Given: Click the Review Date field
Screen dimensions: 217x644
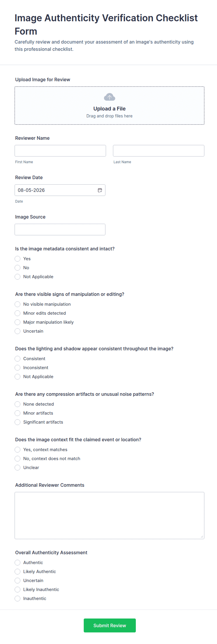Looking at the screenshot, I should pyautogui.click(x=60, y=190).
